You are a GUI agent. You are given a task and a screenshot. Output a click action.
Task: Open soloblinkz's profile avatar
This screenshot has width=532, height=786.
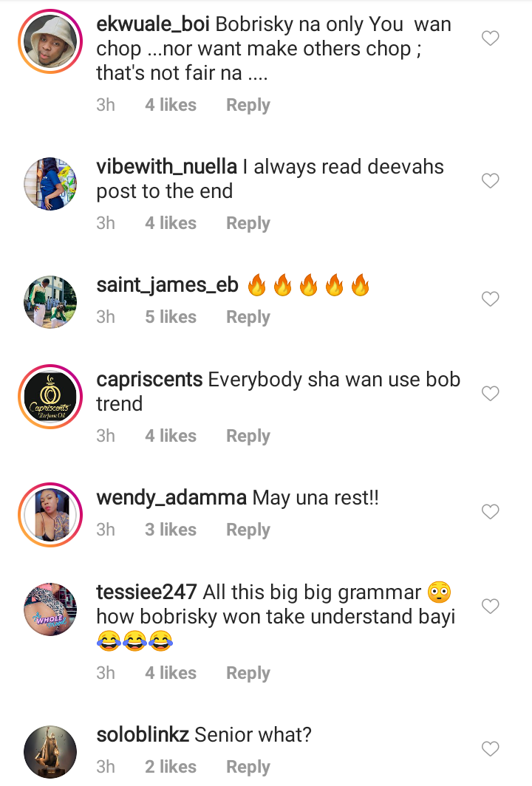(50, 752)
